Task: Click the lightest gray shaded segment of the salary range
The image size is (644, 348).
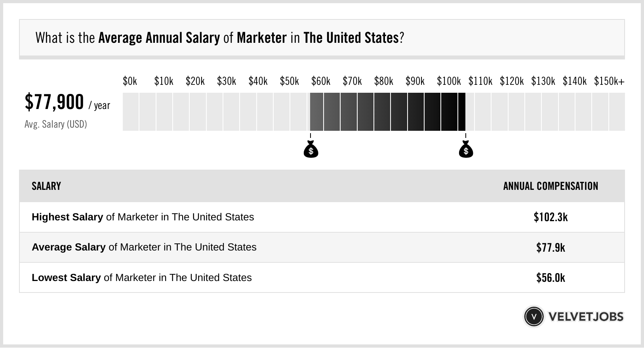Action: (316, 112)
